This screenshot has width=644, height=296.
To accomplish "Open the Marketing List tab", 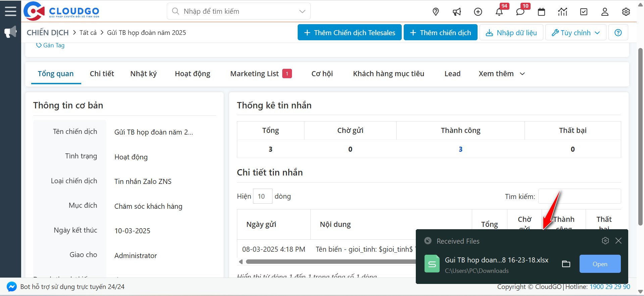I will pos(261,74).
